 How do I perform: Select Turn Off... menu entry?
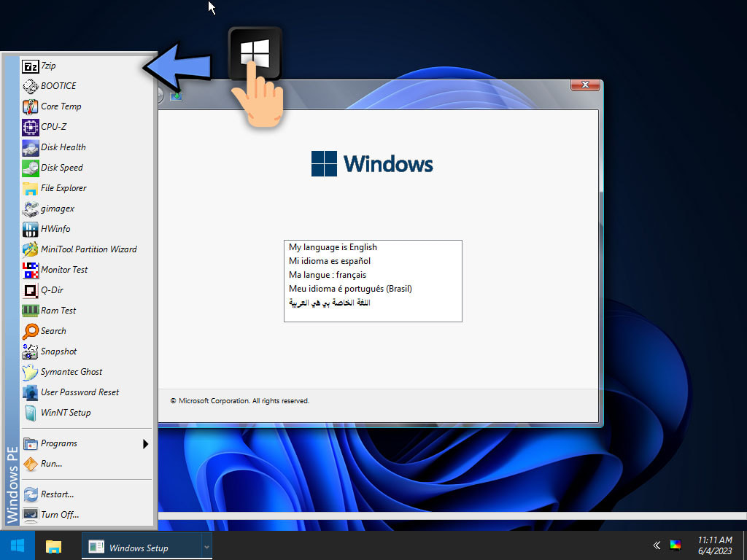[x=59, y=515]
